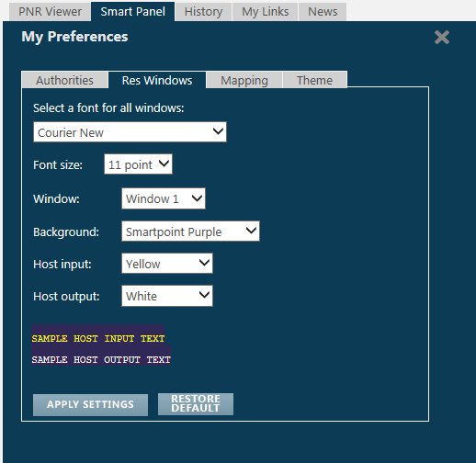Select the Res Windows tab
This screenshot has width=476, height=463.
[x=157, y=80]
